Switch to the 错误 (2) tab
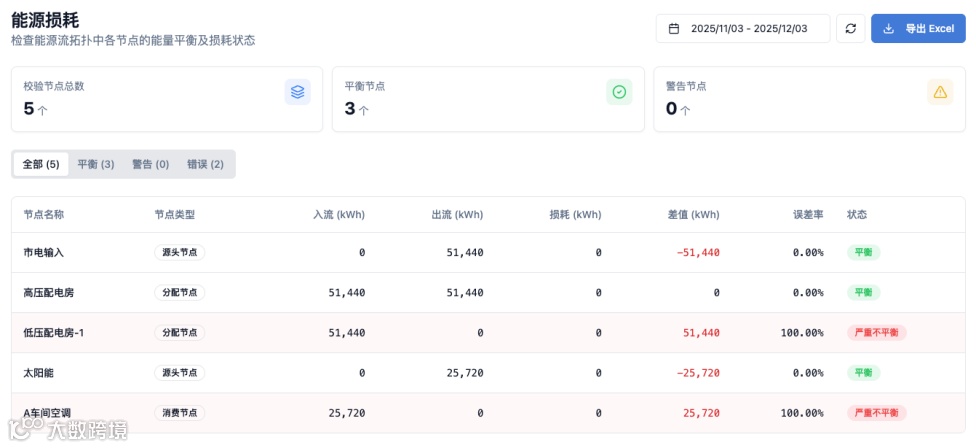The image size is (976, 448). pos(205,164)
